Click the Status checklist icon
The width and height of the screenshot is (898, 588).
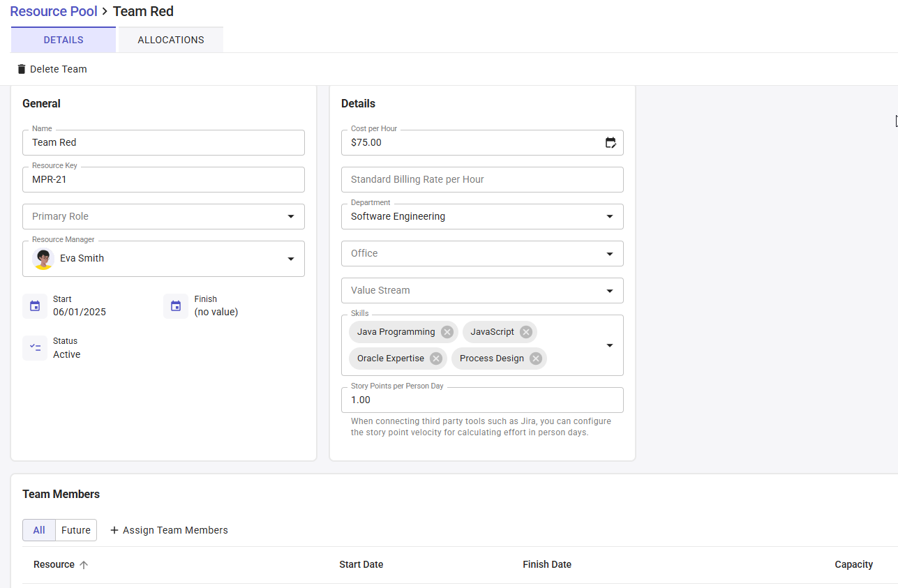(x=35, y=347)
